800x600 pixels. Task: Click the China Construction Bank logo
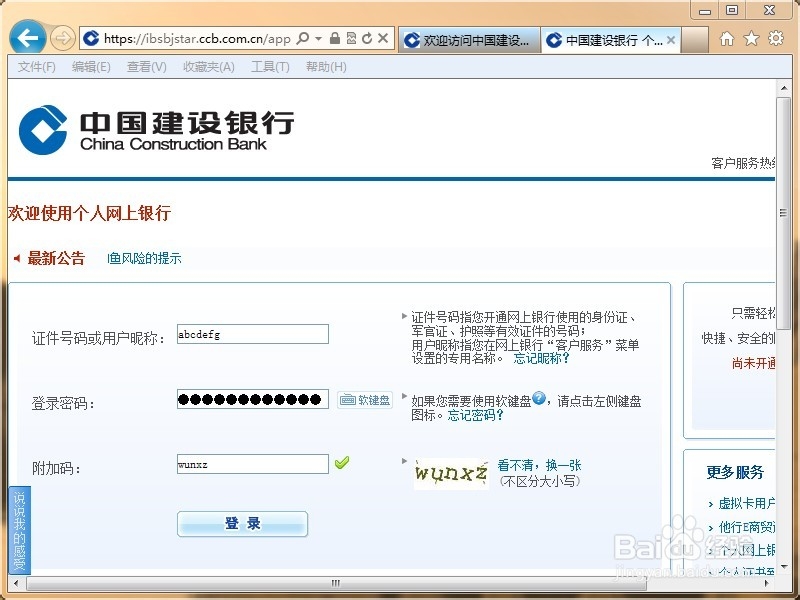156,130
